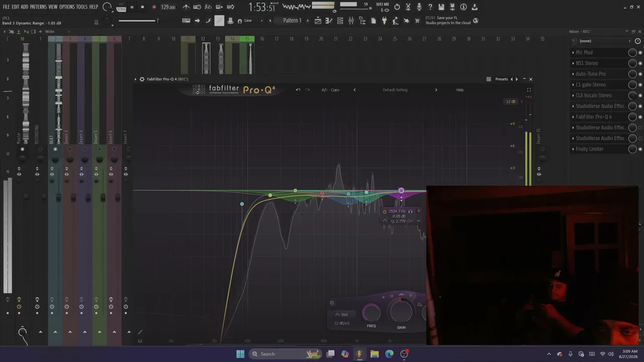Screen dimensions: 644x362
Task: Click the GAIN knob
Action: click(401, 312)
